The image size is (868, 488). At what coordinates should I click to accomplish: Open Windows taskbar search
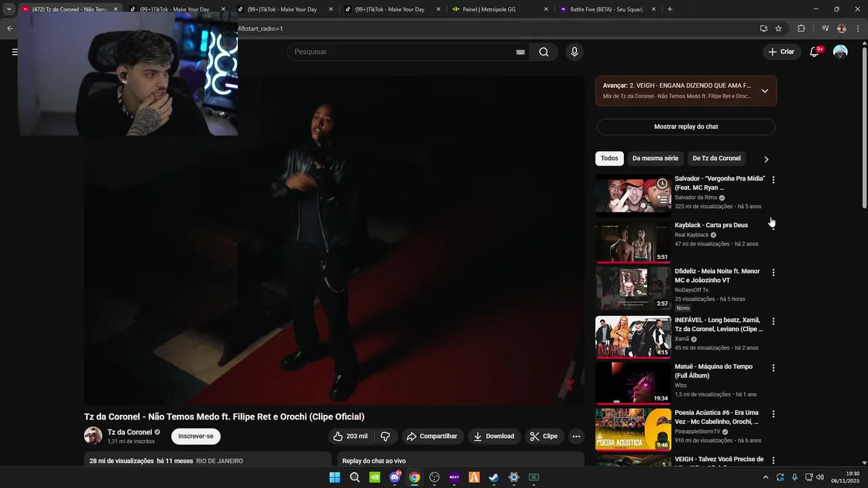point(355,477)
